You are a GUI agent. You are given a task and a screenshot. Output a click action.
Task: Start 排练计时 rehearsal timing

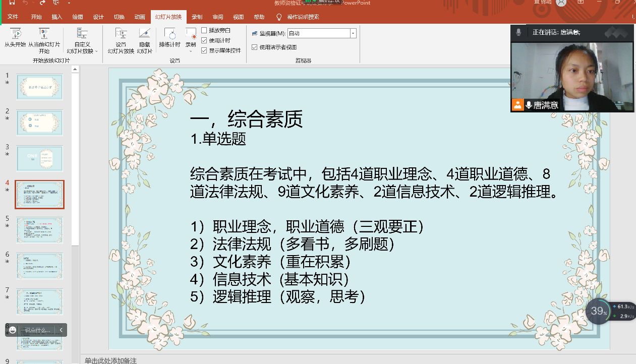click(x=170, y=38)
